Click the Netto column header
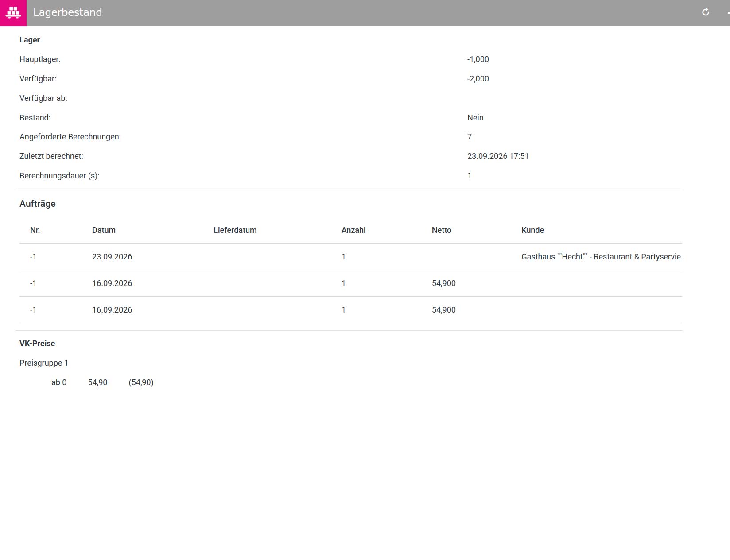The image size is (730, 560). pos(442,230)
